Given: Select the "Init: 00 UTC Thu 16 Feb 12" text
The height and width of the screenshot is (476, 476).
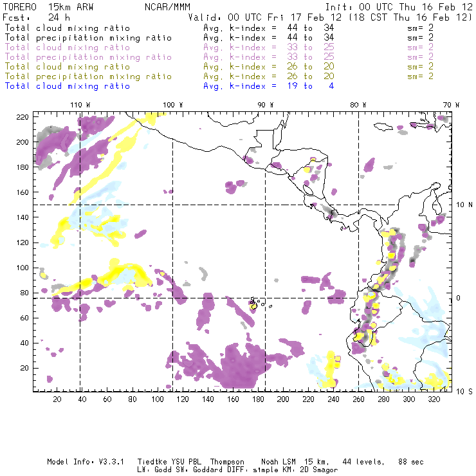Looking at the screenshot, I should (399, 7).
